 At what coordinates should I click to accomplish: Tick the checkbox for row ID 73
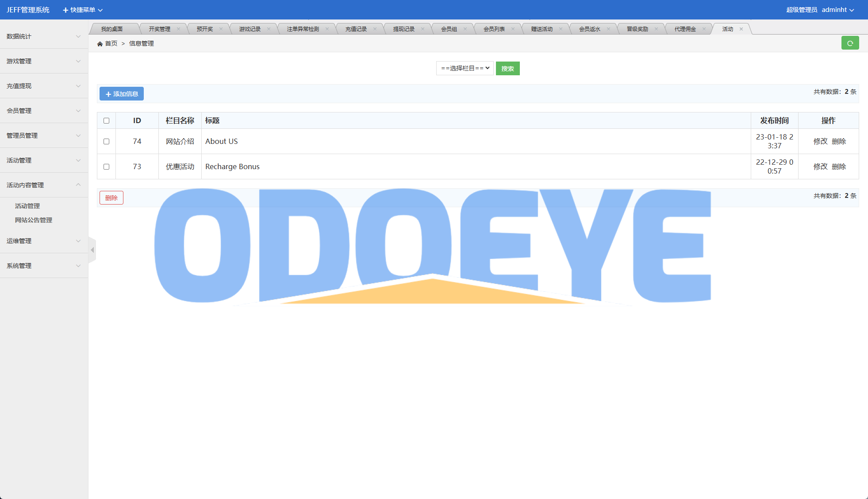(x=106, y=167)
